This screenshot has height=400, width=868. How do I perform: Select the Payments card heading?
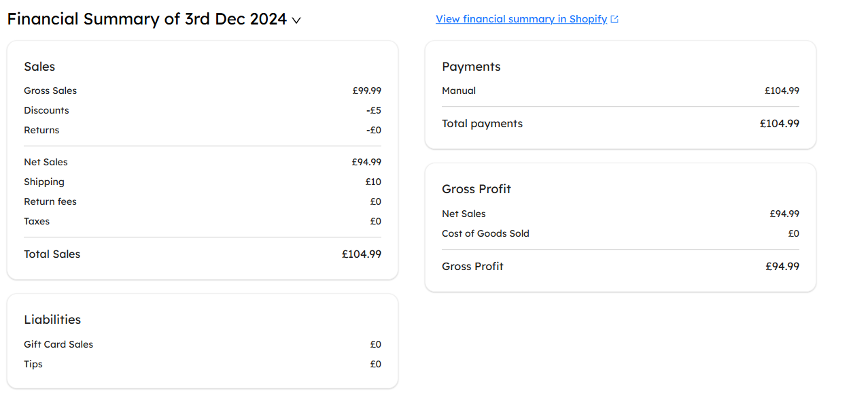pos(471,67)
